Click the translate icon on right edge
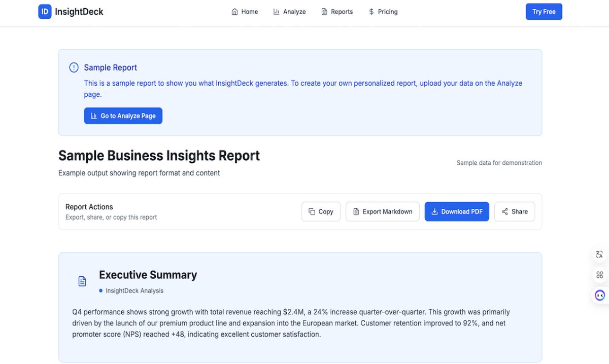 [599, 254]
